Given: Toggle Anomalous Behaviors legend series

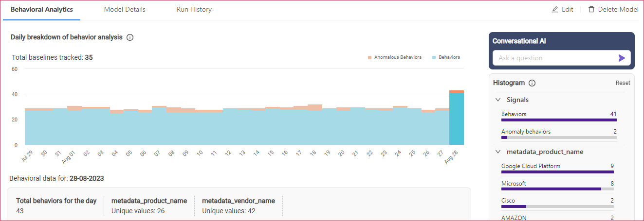Looking at the screenshot, I should coord(394,57).
